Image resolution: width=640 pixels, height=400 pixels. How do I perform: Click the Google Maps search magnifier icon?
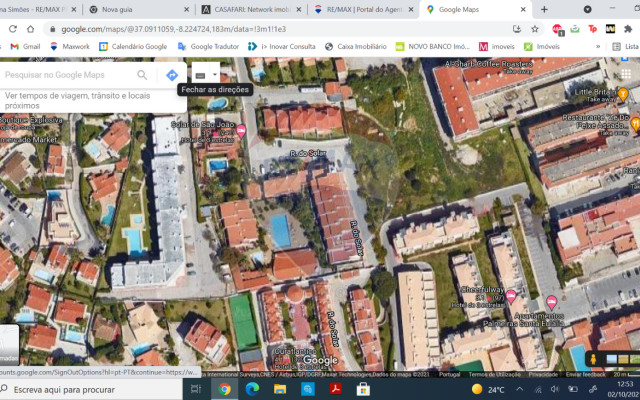point(143,75)
